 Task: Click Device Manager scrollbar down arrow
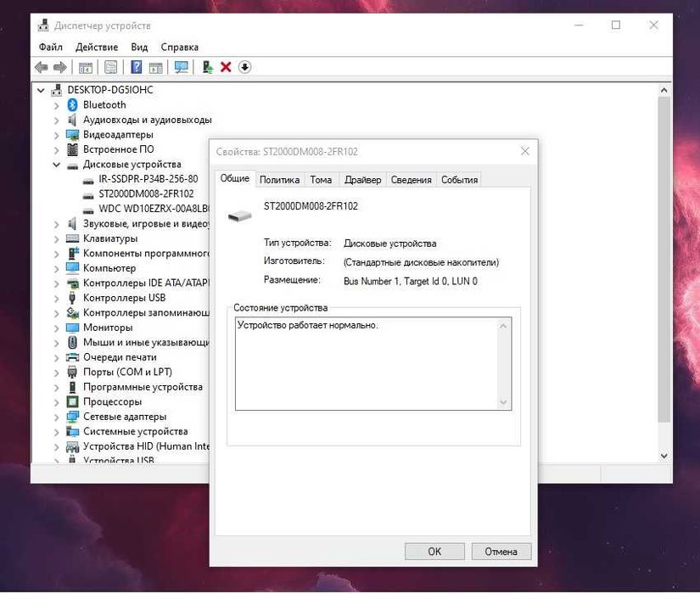[x=664, y=456]
